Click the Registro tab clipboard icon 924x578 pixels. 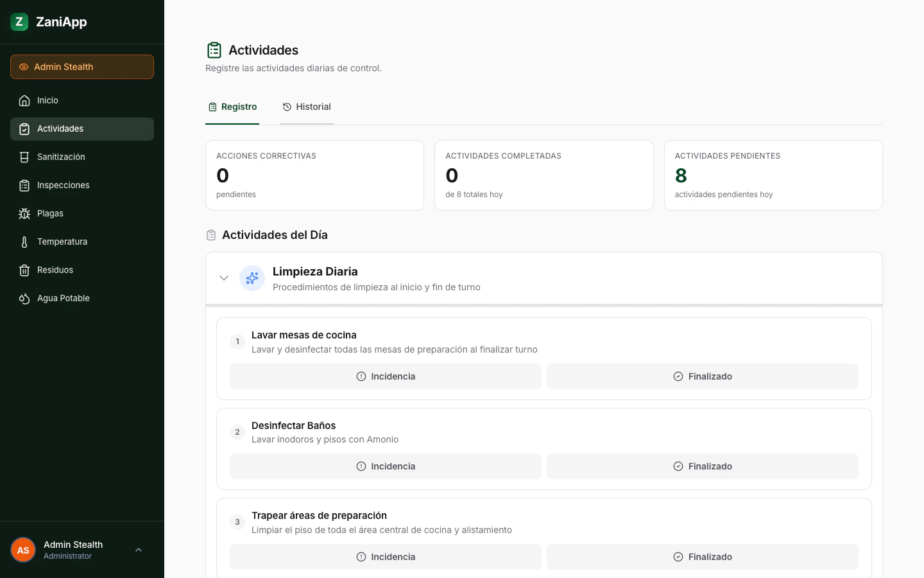(212, 107)
